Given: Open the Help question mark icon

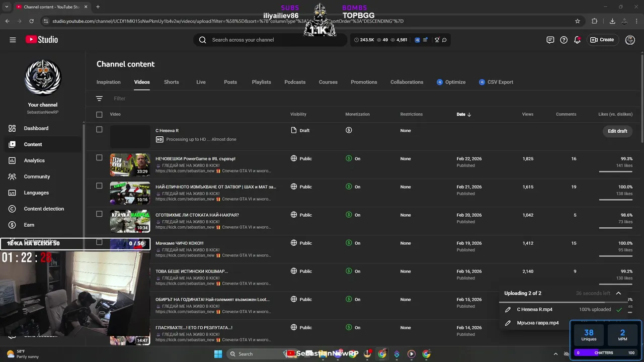Looking at the screenshot, I should [564, 40].
